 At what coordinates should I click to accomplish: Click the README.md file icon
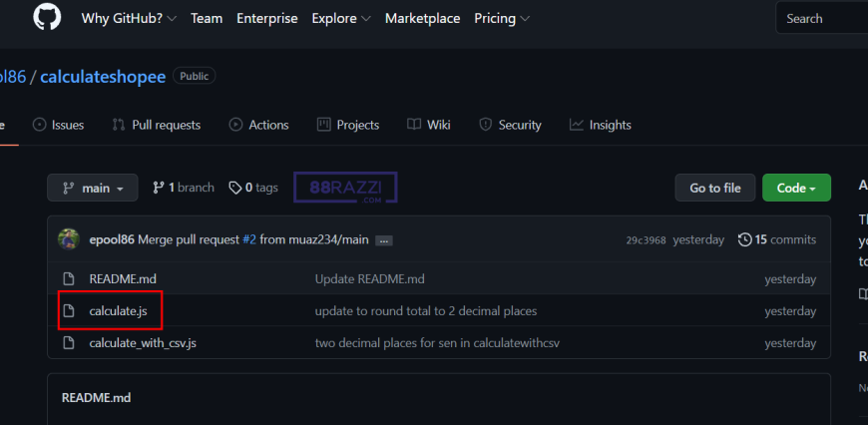[x=69, y=279]
